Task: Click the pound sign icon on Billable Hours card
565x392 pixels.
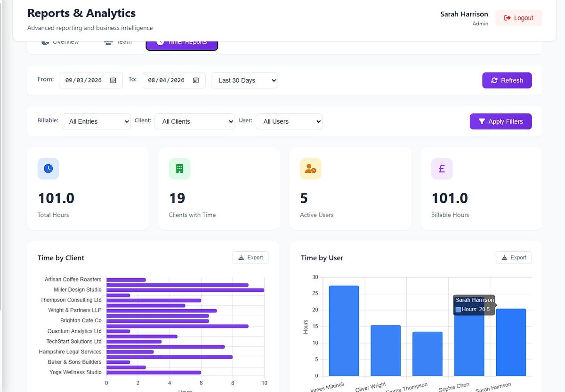Action: click(442, 168)
